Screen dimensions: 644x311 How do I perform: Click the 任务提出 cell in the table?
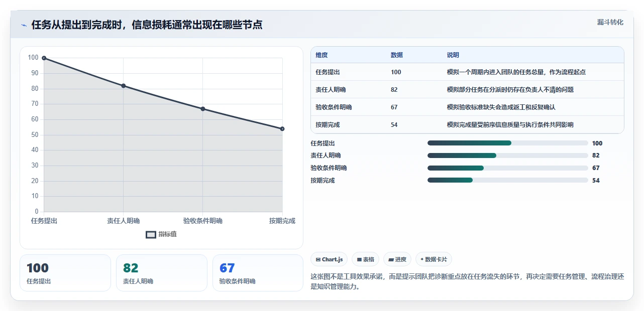328,72
